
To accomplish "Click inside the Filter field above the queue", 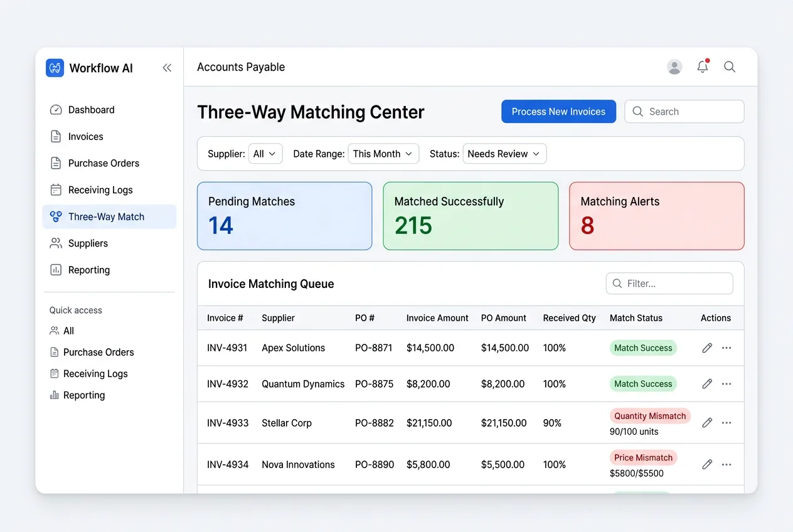I will (669, 284).
